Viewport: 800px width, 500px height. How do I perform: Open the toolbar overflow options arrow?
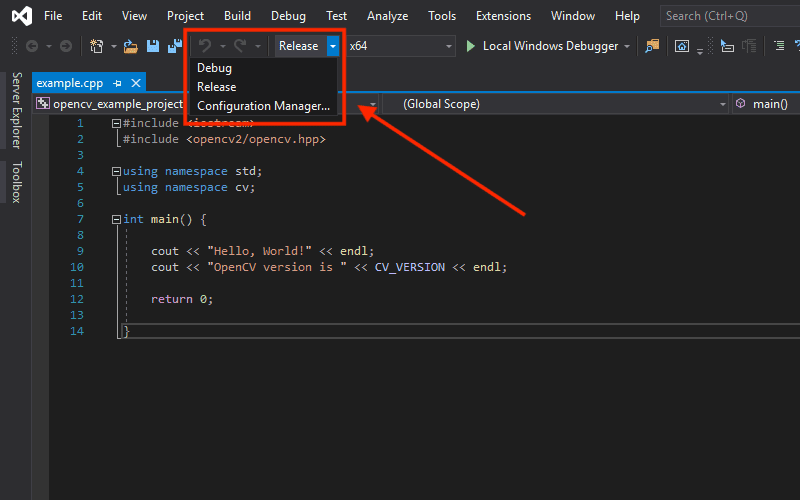(x=700, y=51)
